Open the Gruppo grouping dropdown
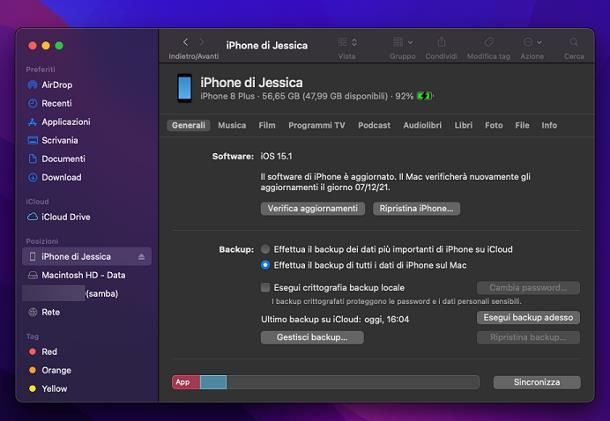610x421 pixels. tap(403, 42)
